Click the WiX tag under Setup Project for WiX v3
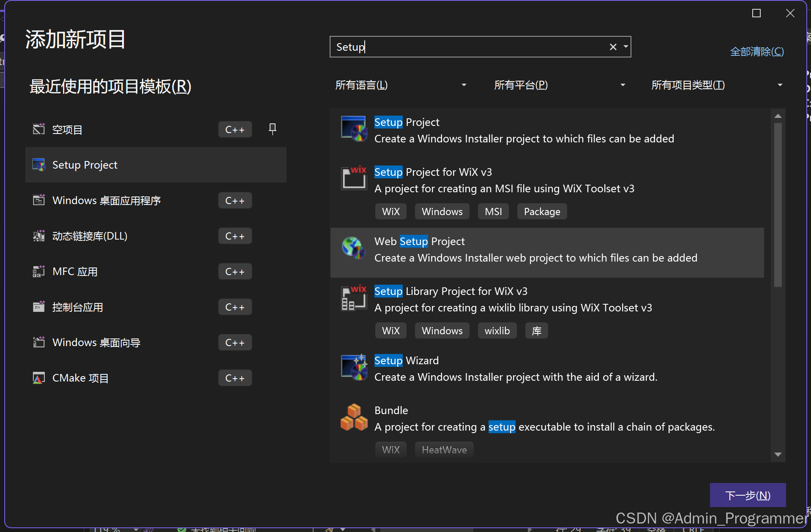 click(x=390, y=211)
